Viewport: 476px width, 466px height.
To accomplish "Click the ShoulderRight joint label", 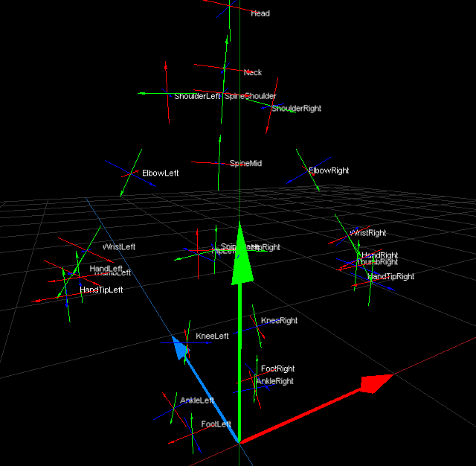I will pos(296,109).
